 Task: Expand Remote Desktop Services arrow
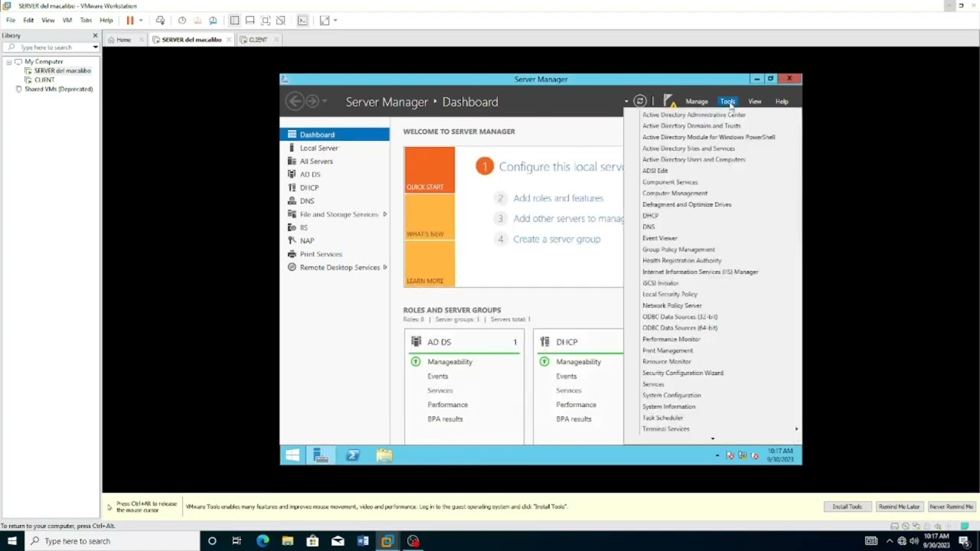(385, 267)
